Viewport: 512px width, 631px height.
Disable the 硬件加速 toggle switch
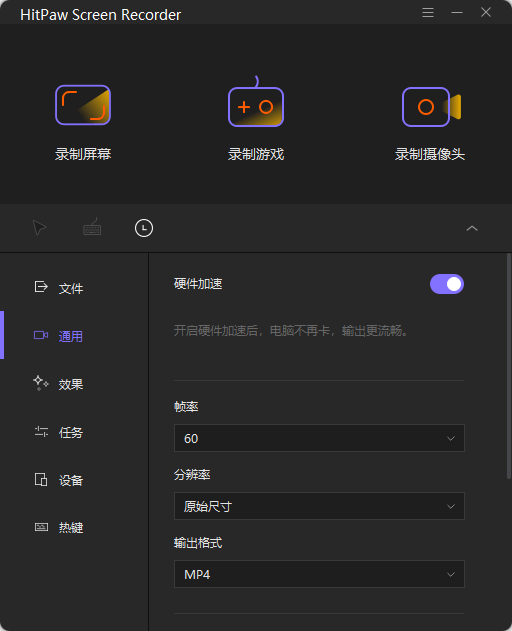click(x=447, y=284)
